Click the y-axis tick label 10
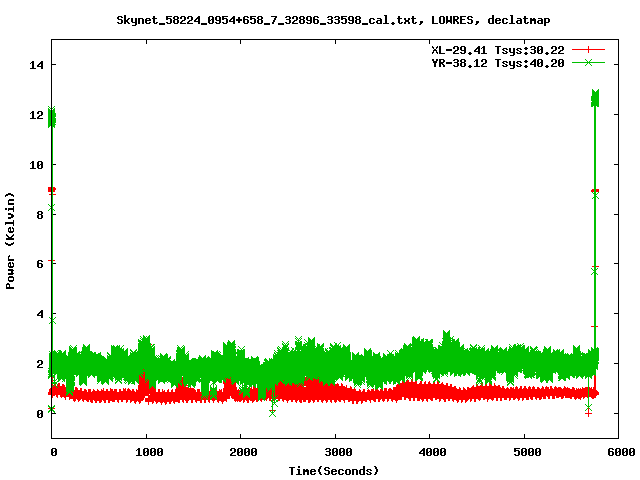Screen dimensions: 640x480 (x=36, y=165)
